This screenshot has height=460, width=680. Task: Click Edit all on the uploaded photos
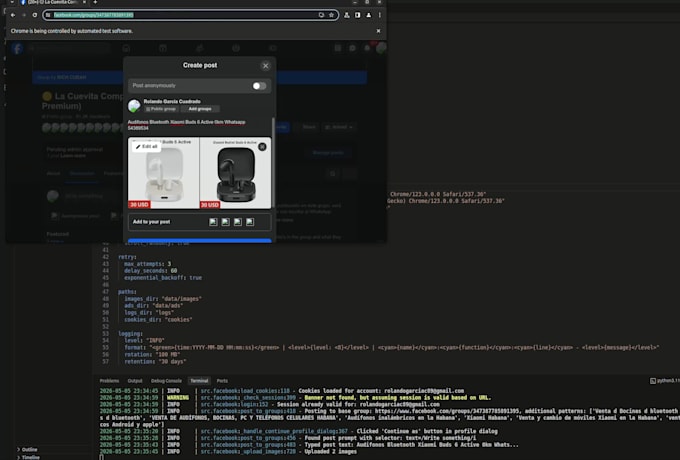coord(147,147)
